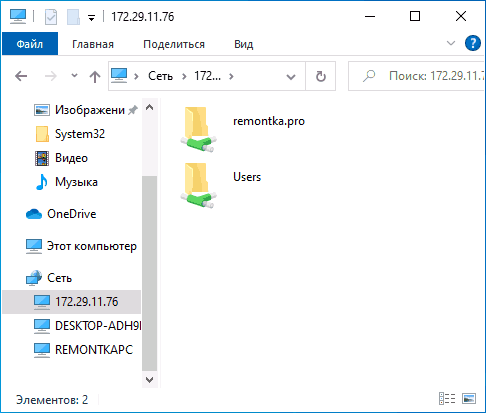Select the Users shared folder icon

(198, 185)
